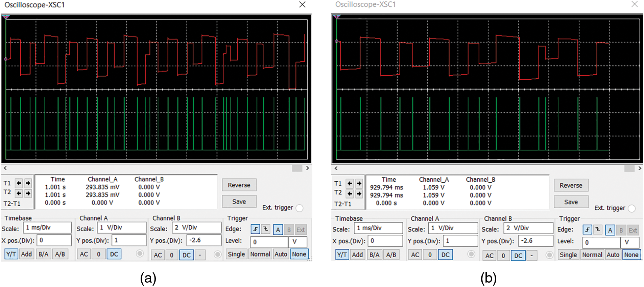Switch to Add display mode in right oscilloscope

357,255
